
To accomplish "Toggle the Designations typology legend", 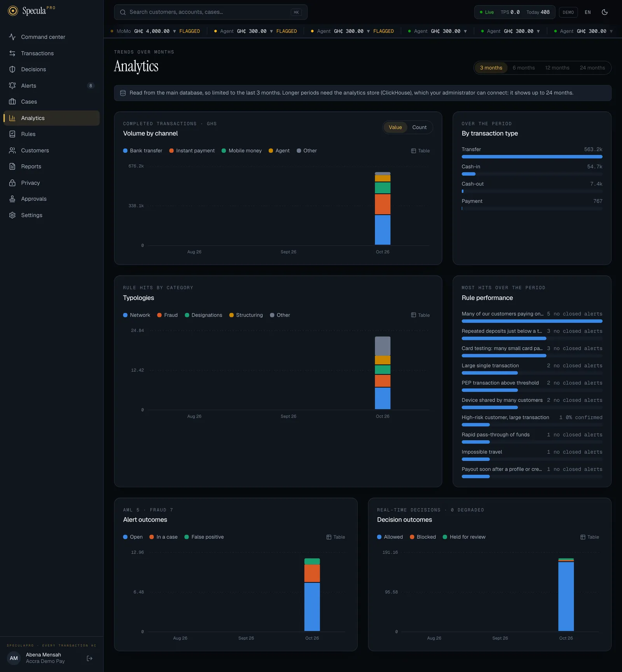I will [x=203, y=315].
